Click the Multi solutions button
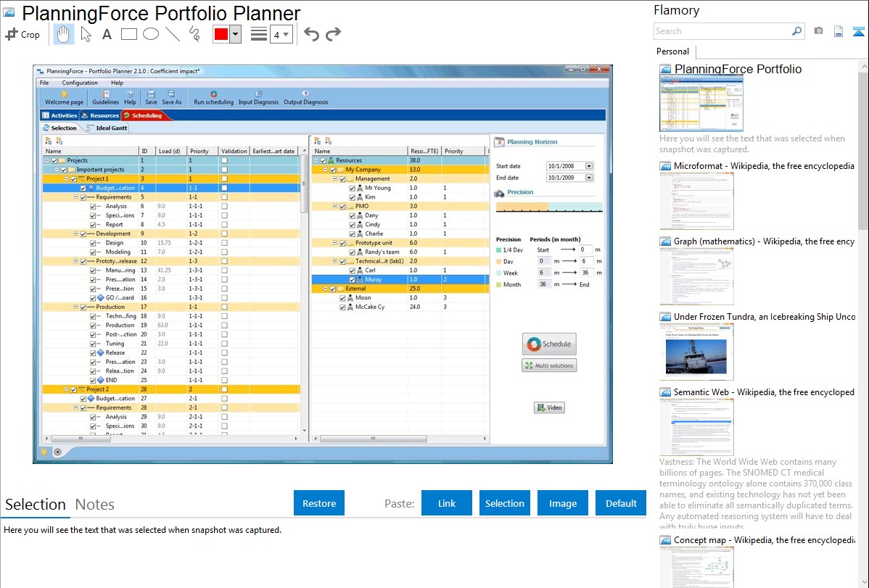 coord(549,365)
